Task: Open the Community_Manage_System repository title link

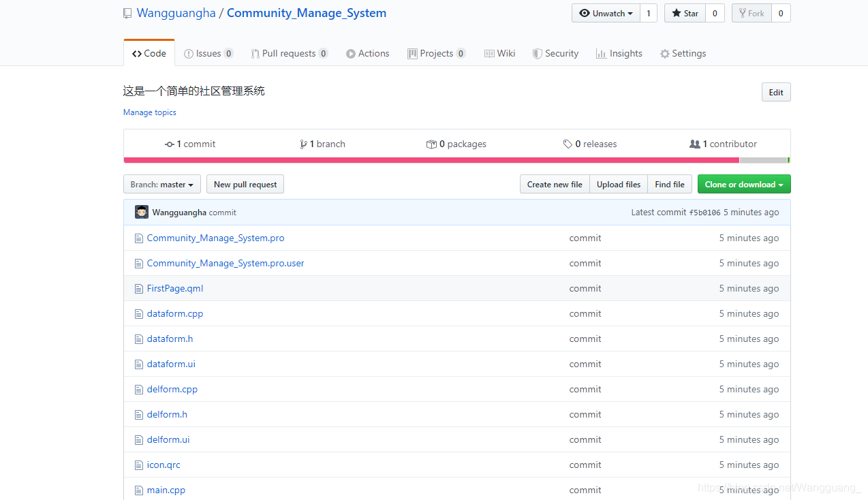Action: 307,13
